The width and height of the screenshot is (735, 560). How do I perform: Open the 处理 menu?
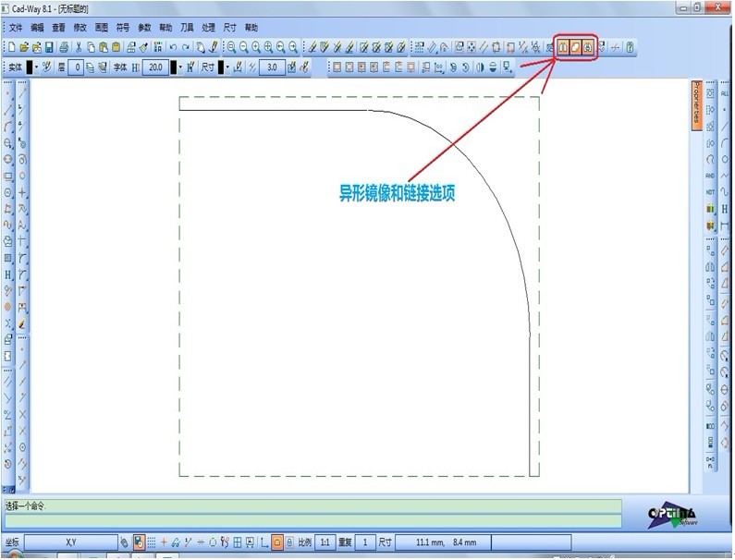[209, 28]
